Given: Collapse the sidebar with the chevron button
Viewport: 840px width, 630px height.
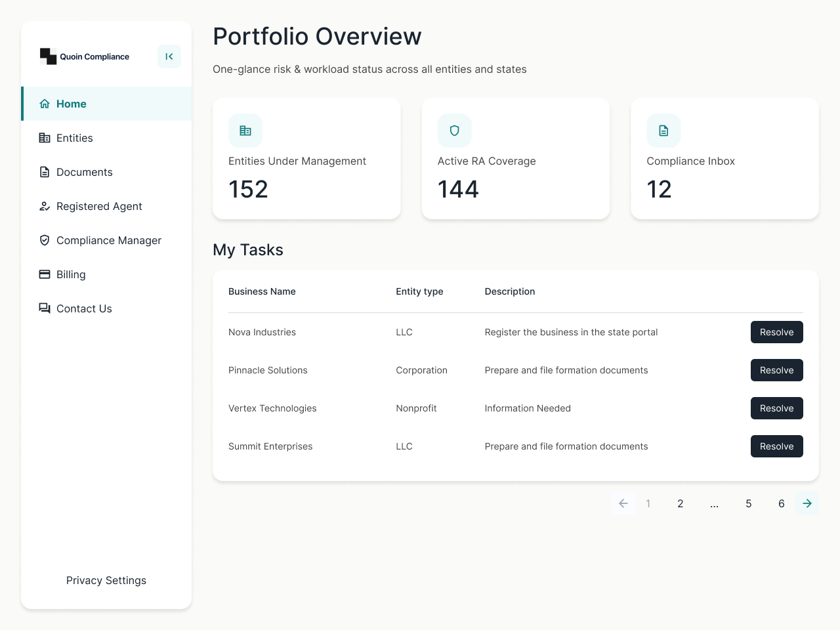Looking at the screenshot, I should click(x=169, y=56).
